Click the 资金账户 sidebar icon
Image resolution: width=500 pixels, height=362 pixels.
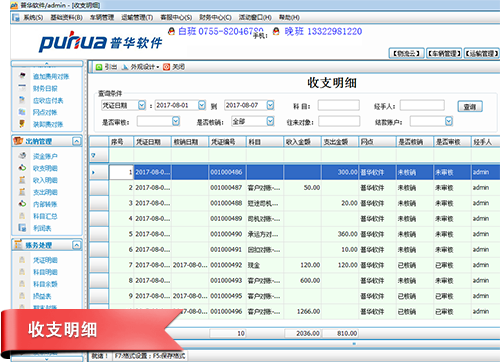pos(22,156)
